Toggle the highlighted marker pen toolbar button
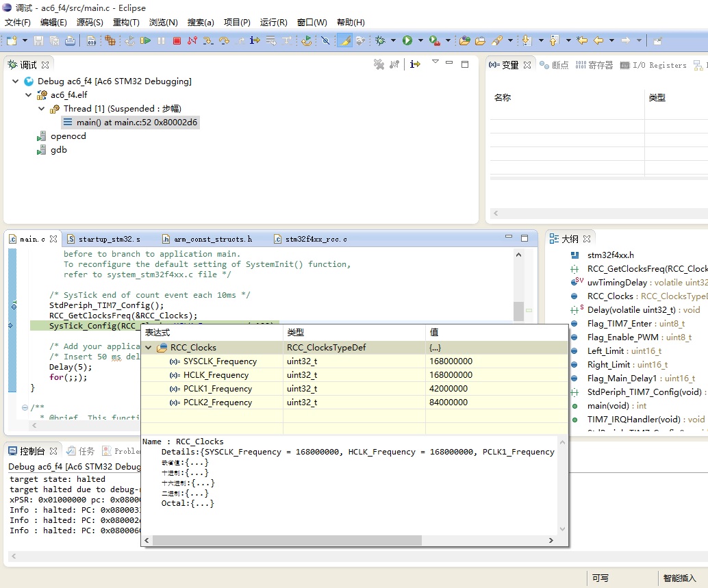 [x=344, y=40]
